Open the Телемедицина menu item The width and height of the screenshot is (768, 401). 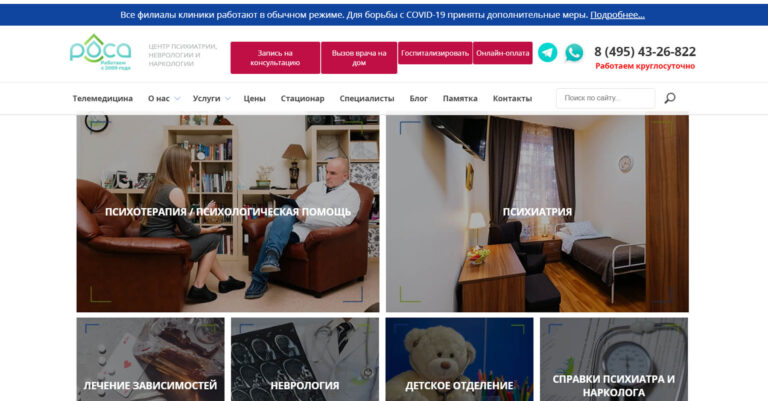tap(102, 98)
